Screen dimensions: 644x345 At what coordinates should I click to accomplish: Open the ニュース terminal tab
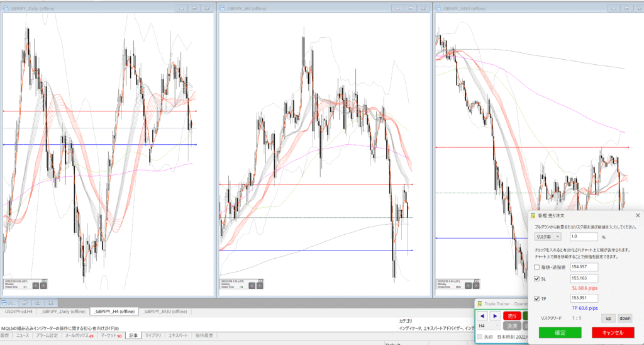point(22,336)
